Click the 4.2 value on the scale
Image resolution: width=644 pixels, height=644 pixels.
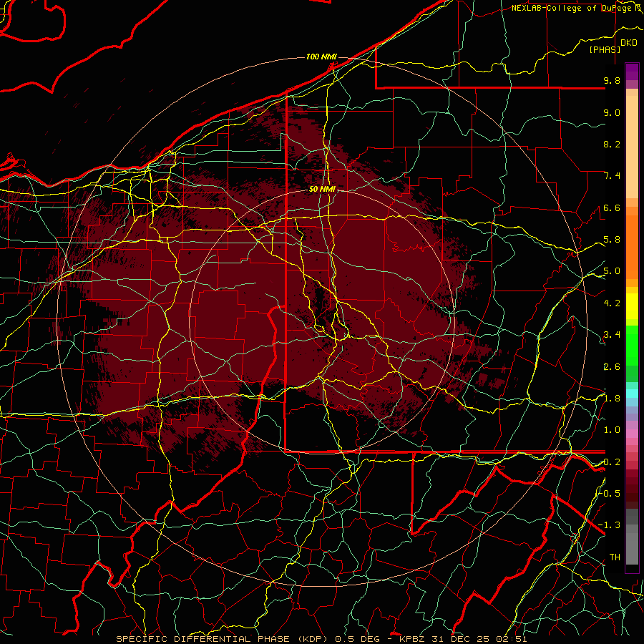tap(612, 303)
